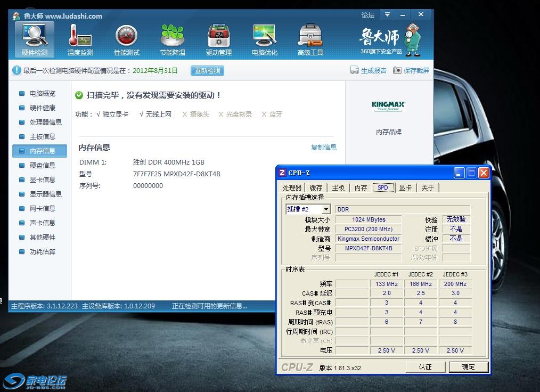Open 温度监测 temperature monitor

(x=80, y=39)
